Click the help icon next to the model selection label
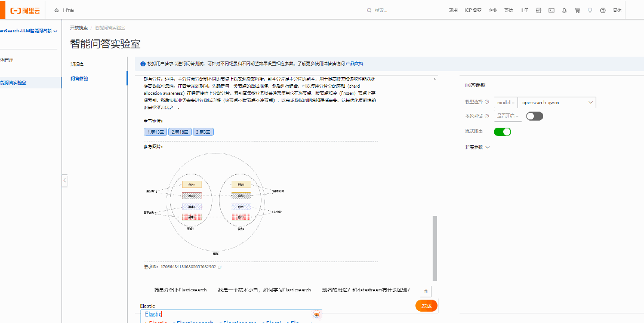The width and height of the screenshot is (644, 323). pos(487,102)
